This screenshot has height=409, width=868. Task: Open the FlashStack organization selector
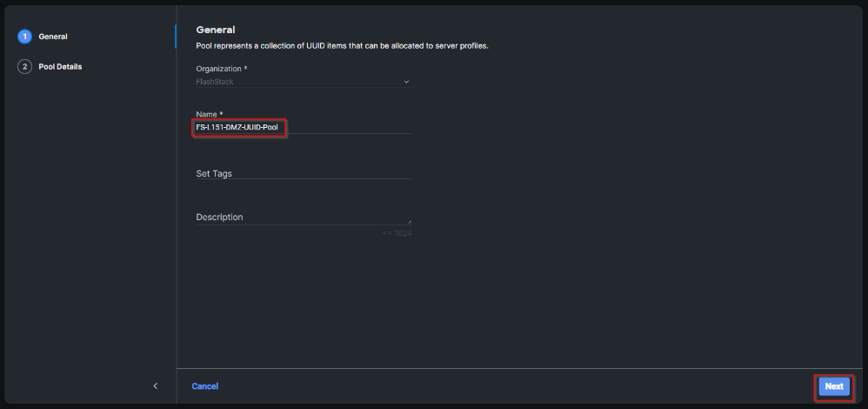296,82
